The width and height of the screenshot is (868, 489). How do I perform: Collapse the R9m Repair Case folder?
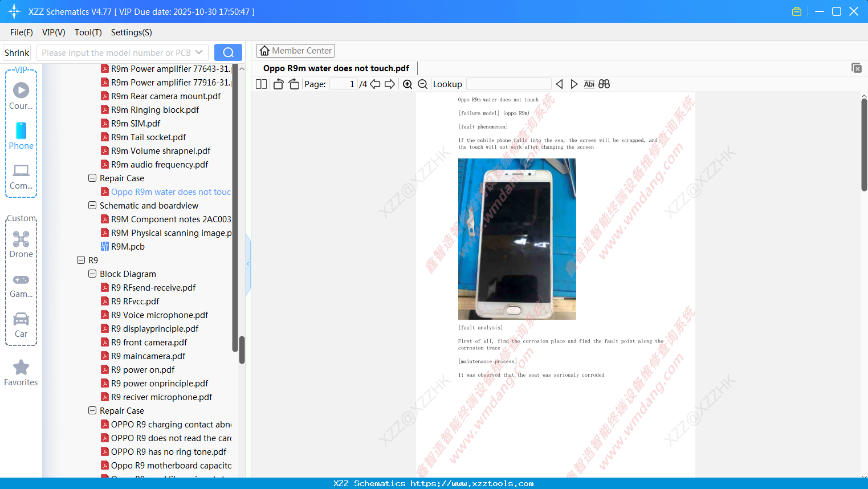click(92, 178)
